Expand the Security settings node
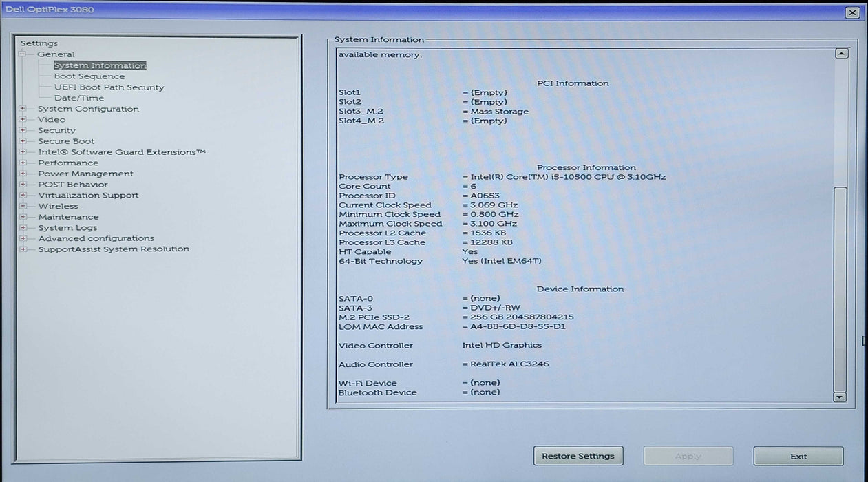This screenshot has width=868, height=482. pyautogui.click(x=23, y=130)
